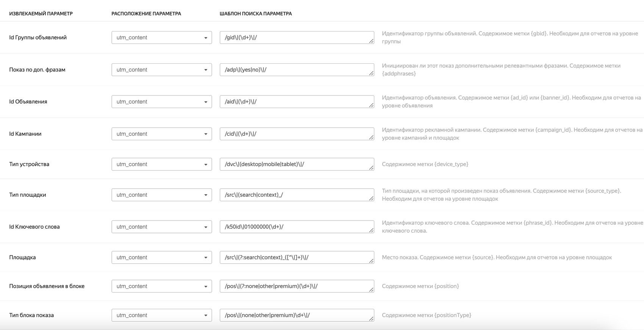
Task: Expand the Площадка location dropdown
Action: click(x=162, y=257)
